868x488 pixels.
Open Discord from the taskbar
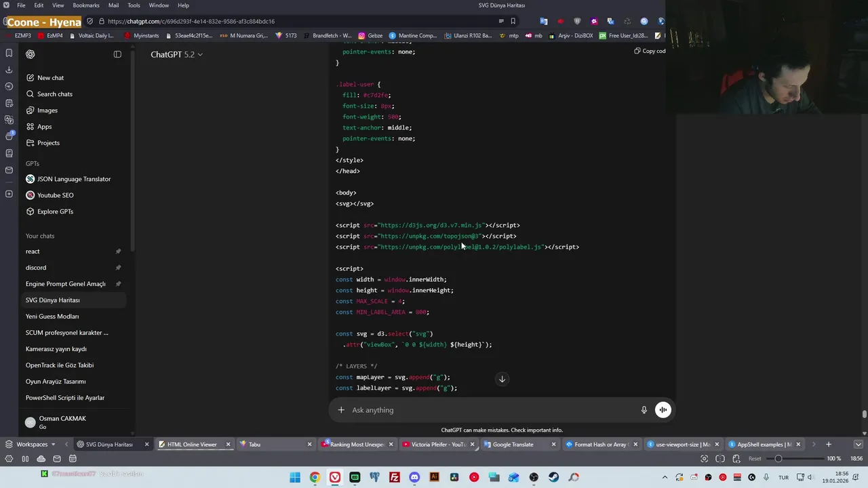pos(414,477)
